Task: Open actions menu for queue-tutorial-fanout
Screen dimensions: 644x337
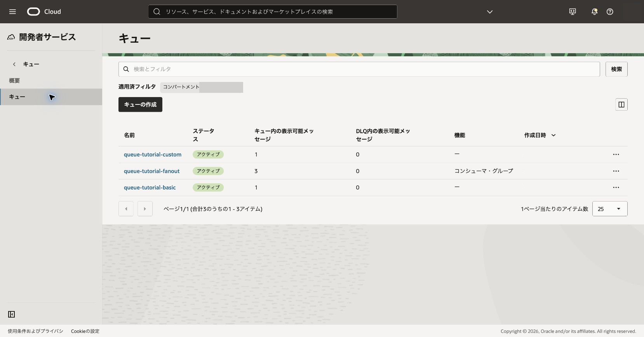Action: tap(616, 171)
